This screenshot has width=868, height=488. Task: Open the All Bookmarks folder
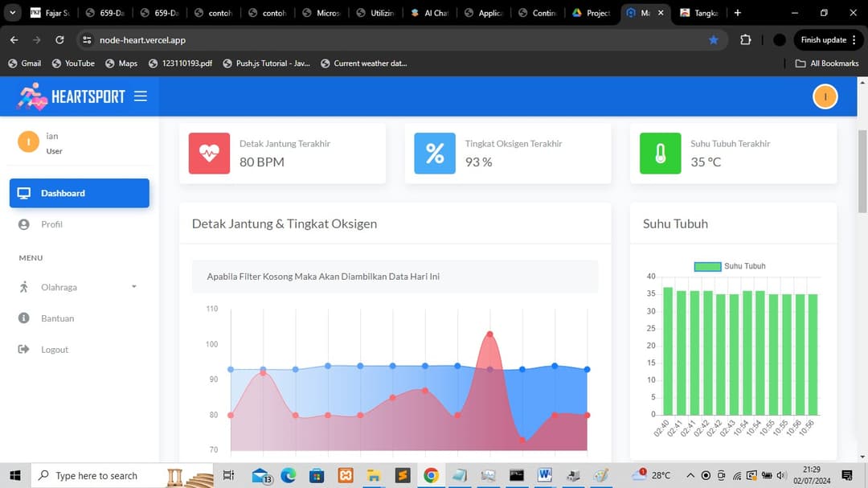[x=826, y=64]
